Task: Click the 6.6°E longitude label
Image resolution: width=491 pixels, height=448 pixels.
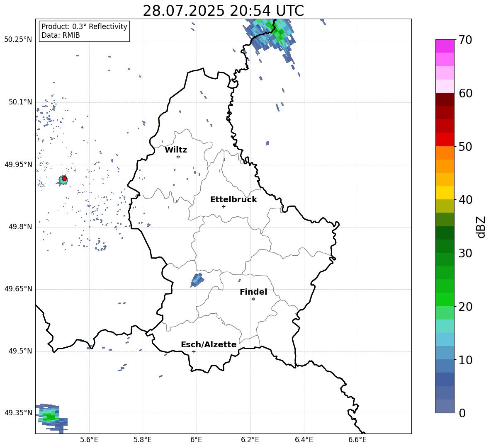Action: 357,440
